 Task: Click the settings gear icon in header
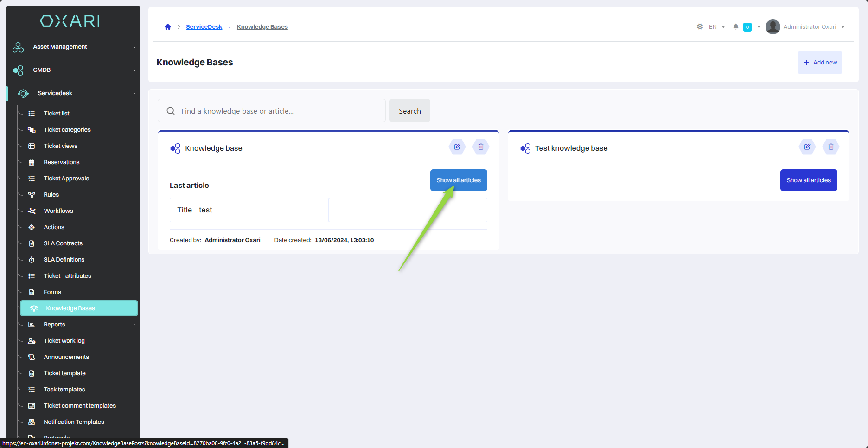pos(700,27)
